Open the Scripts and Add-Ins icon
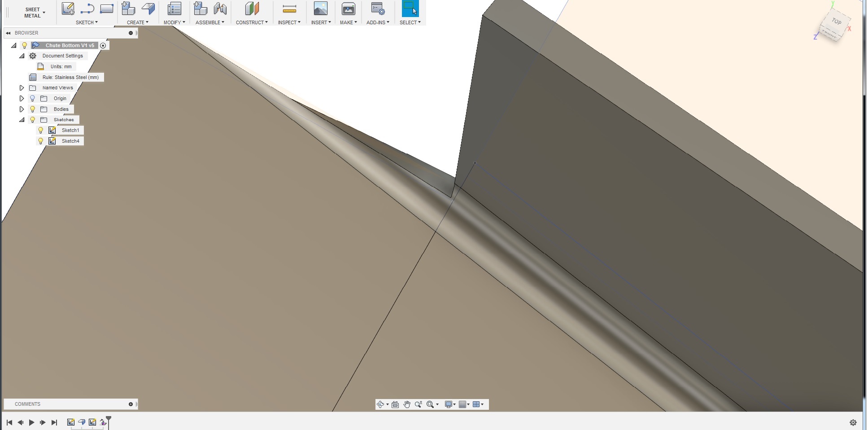This screenshot has height=430, width=868. pos(377,8)
